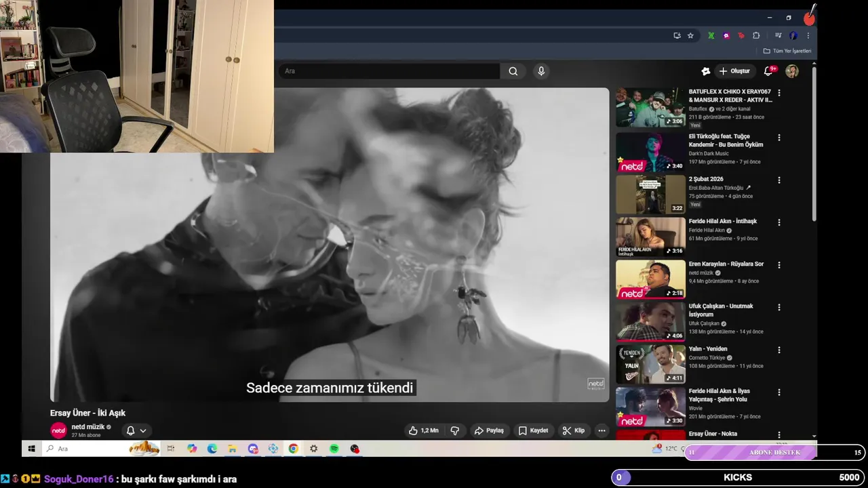Open options for 2 Şubat 2026 video
This screenshot has height=488, width=868.
(778, 180)
